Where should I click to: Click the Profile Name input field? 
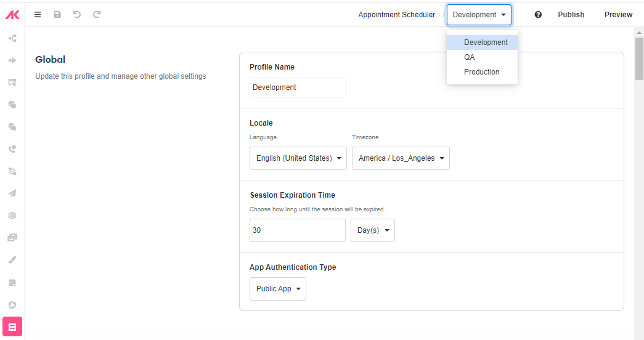(298, 87)
